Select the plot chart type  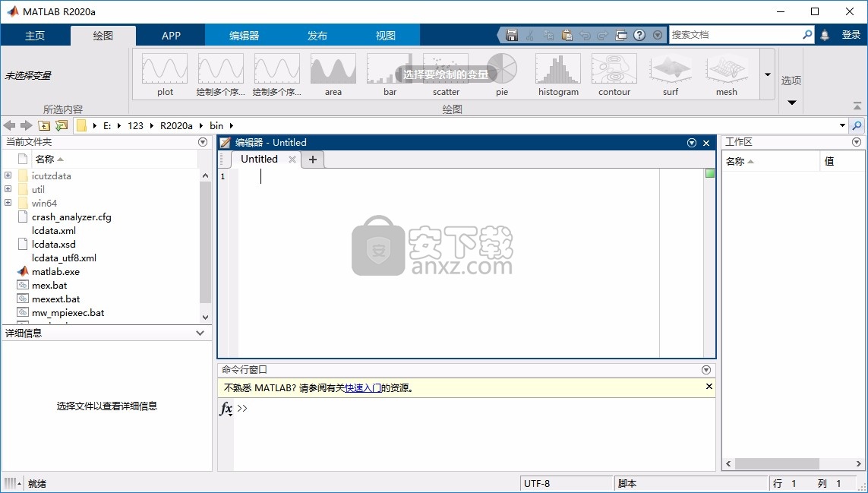(x=165, y=74)
